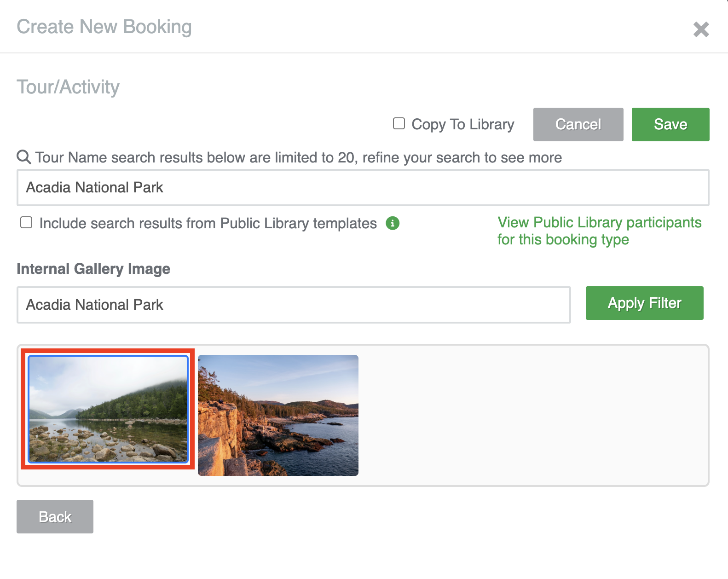The height and width of the screenshot is (579, 728).
Task: Close the Create New Booking dialog
Action: pos(701,29)
